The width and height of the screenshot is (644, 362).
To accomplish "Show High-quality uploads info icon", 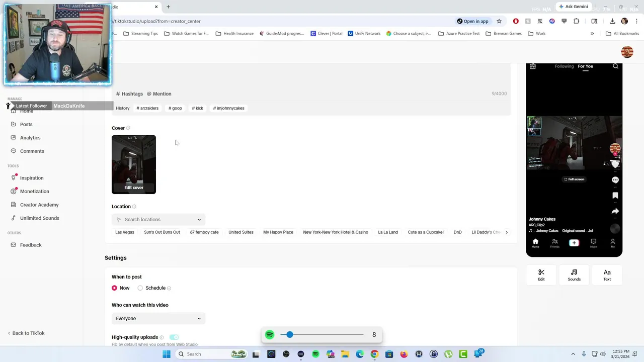I will (x=163, y=337).
